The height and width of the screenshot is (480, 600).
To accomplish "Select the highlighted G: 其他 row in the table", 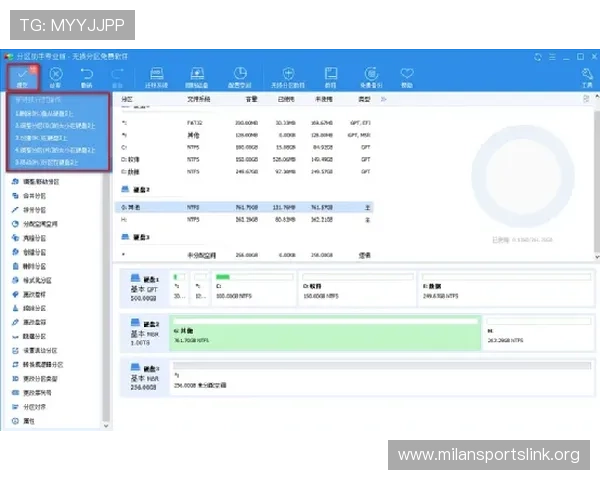I will (x=245, y=207).
